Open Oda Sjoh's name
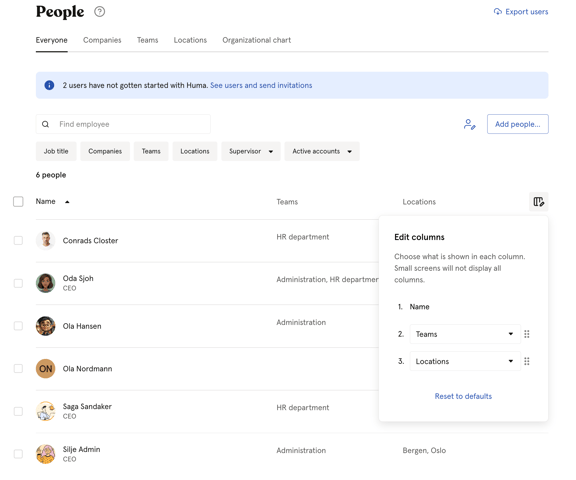Screen dimensions: 576x480 (x=78, y=278)
